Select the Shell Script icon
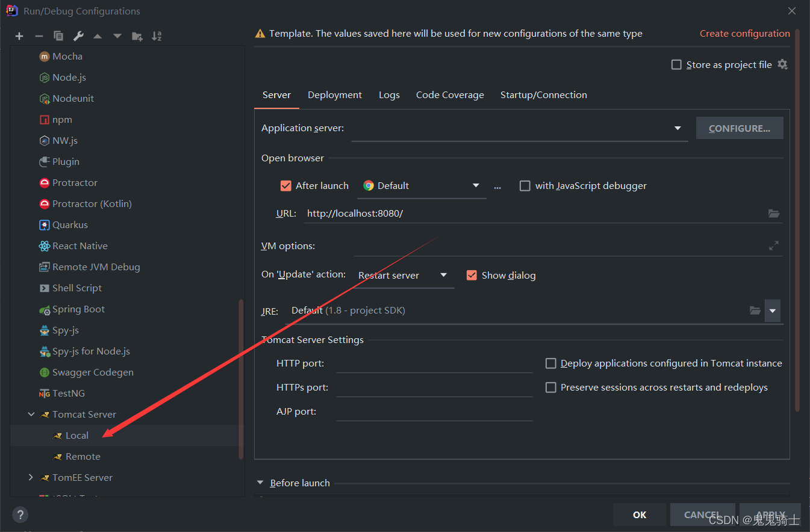 click(x=44, y=288)
